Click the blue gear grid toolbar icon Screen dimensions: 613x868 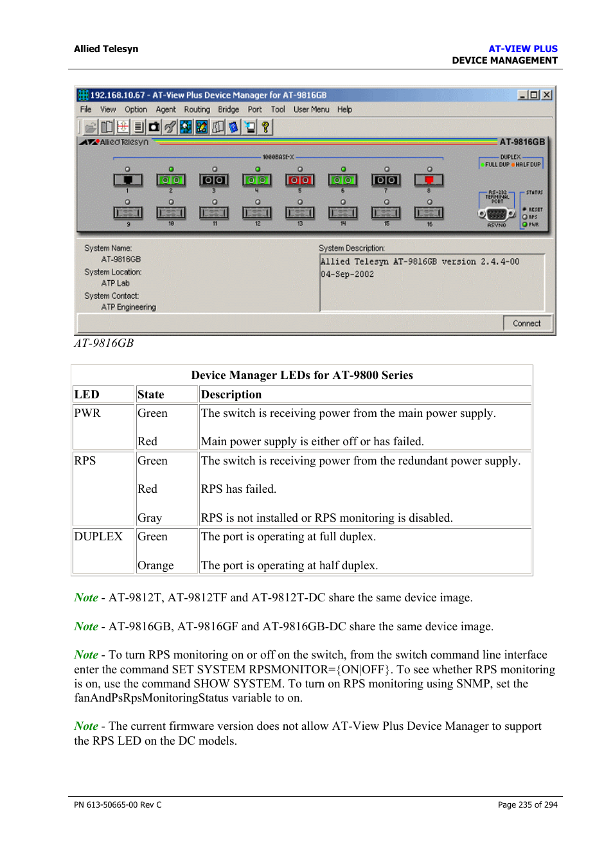186,127
